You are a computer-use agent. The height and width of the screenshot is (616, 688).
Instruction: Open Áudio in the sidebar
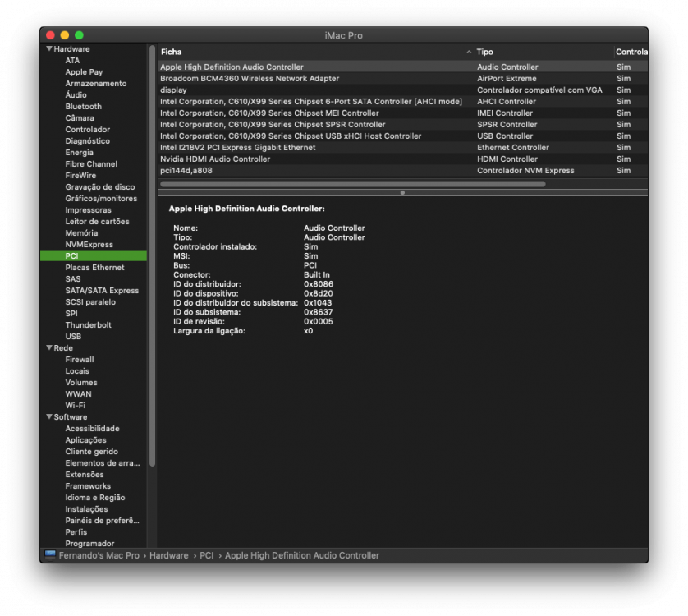tap(76, 94)
